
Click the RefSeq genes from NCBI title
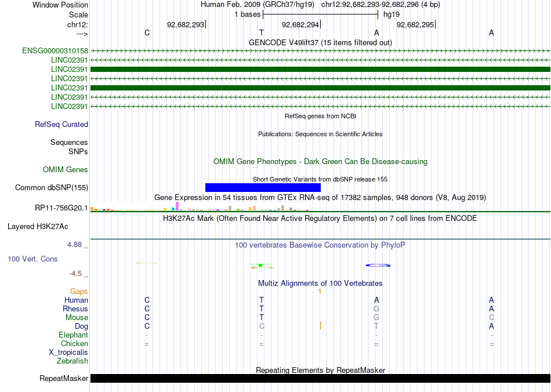point(321,116)
